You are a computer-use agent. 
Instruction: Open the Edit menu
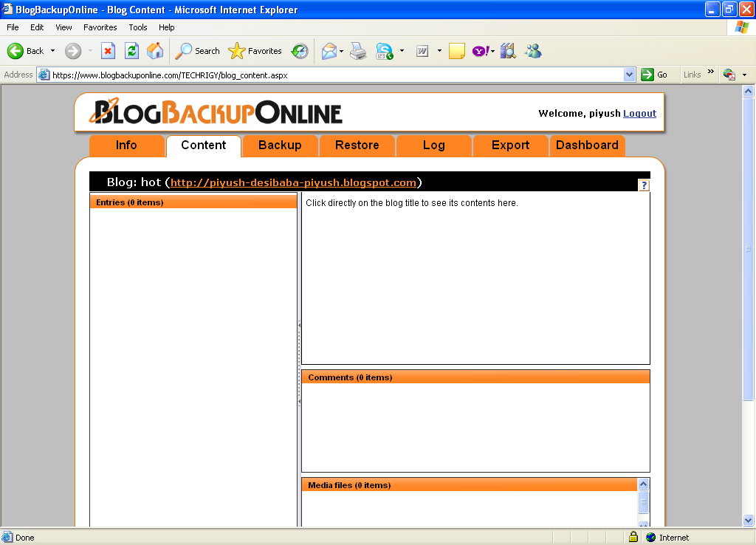click(37, 27)
